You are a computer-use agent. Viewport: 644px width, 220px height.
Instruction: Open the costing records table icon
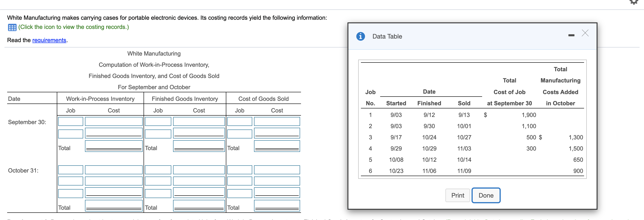(x=12, y=27)
